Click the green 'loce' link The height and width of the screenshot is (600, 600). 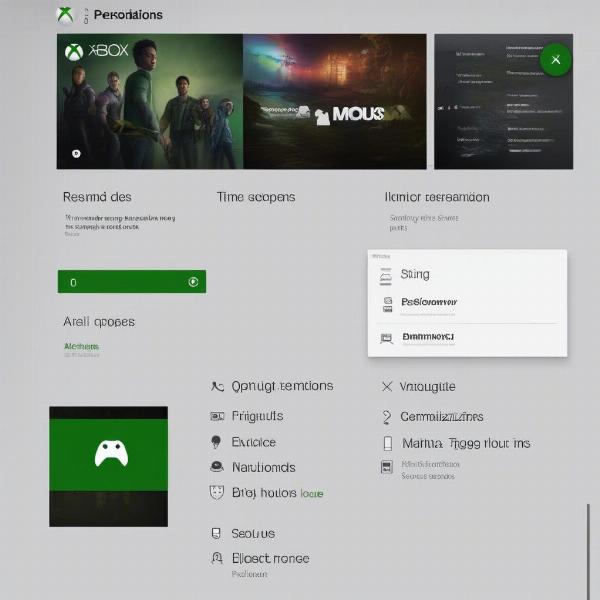pos(312,494)
